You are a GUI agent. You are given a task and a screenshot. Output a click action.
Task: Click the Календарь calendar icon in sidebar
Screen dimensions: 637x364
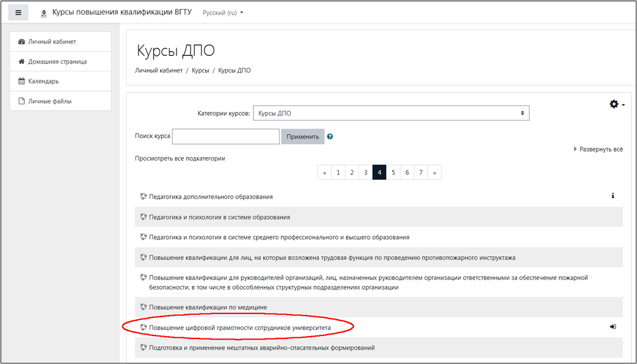(22, 81)
